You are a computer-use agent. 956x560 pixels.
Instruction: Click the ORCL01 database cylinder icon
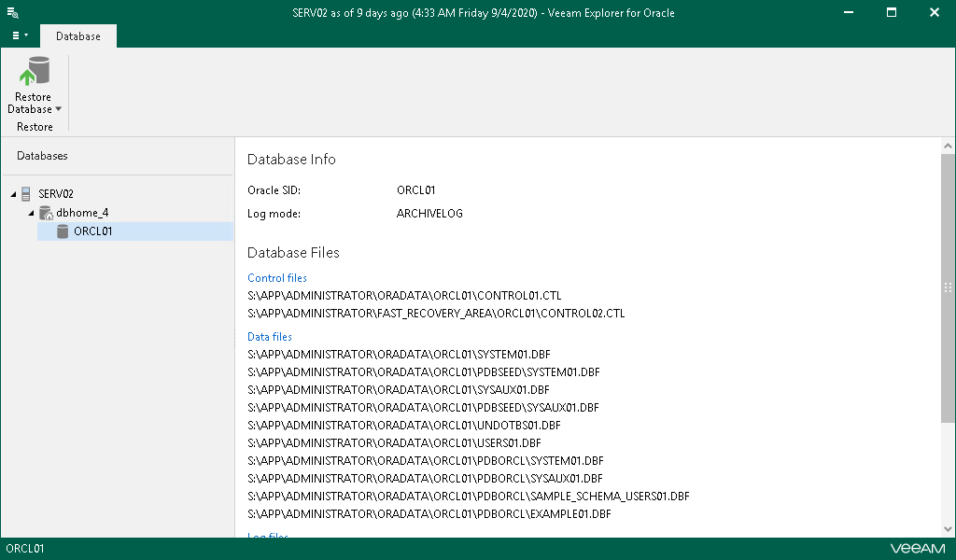coord(63,231)
